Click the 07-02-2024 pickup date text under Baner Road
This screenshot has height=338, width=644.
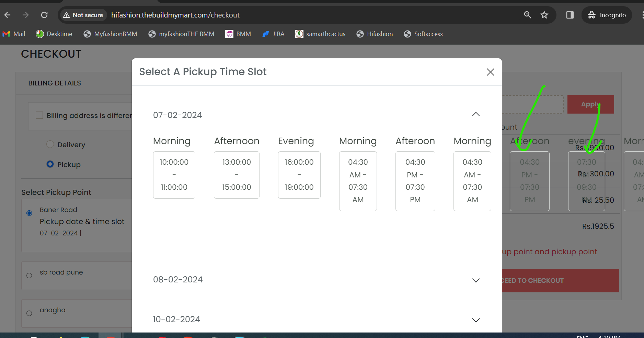coord(59,233)
